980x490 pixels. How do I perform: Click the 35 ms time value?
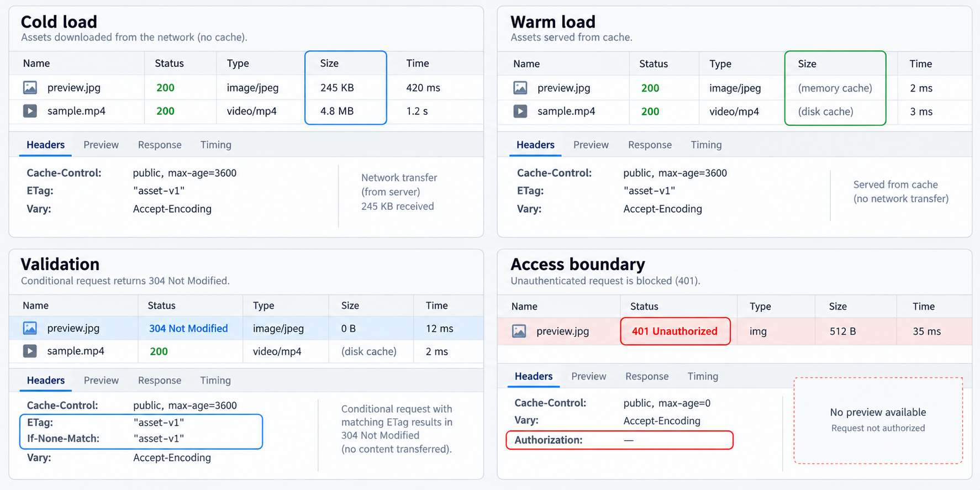[x=926, y=331]
